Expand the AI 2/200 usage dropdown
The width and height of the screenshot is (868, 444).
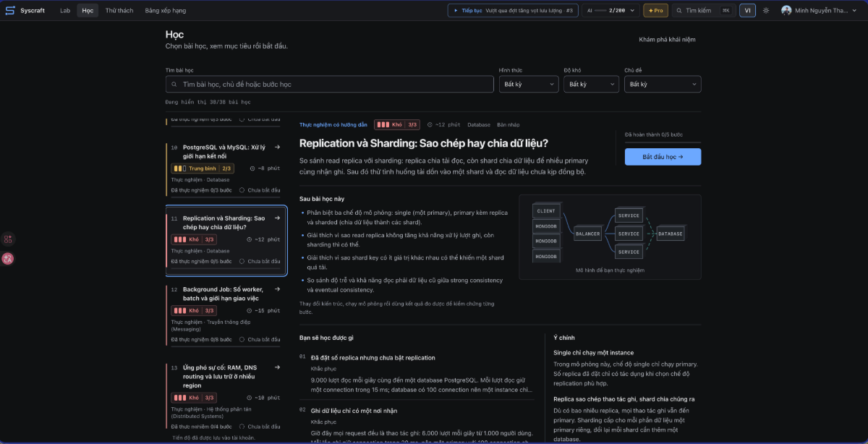pos(613,11)
